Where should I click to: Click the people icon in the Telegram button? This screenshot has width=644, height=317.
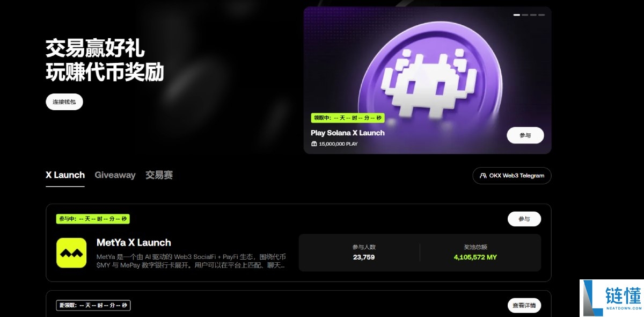point(483,176)
